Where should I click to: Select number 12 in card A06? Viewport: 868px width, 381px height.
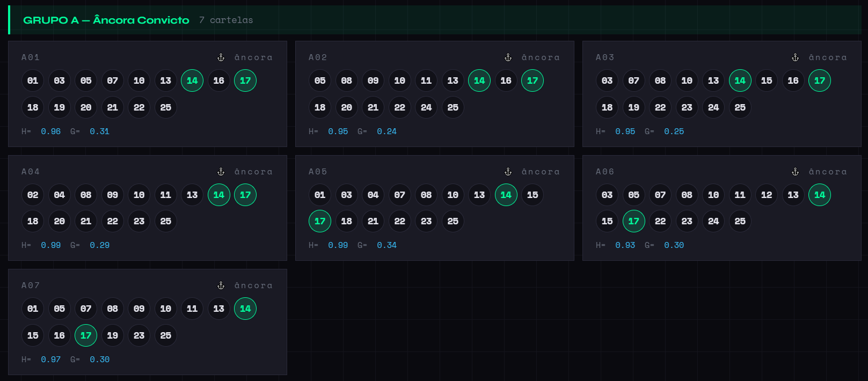tap(767, 195)
